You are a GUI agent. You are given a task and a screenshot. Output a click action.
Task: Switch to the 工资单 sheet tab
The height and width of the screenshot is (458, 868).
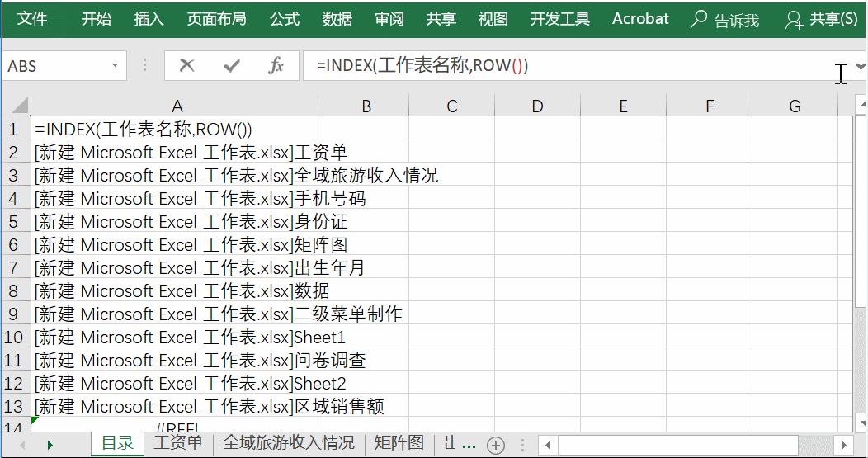point(178,442)
